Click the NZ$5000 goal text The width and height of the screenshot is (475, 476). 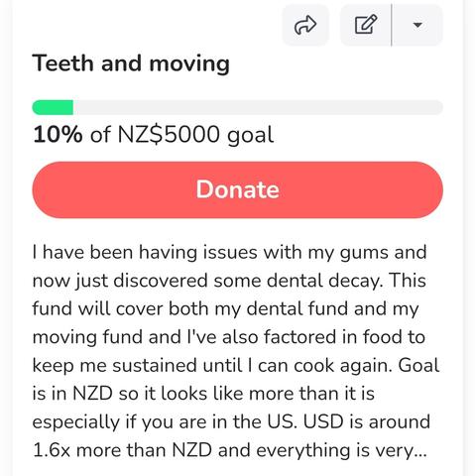[x=195, y=135]
